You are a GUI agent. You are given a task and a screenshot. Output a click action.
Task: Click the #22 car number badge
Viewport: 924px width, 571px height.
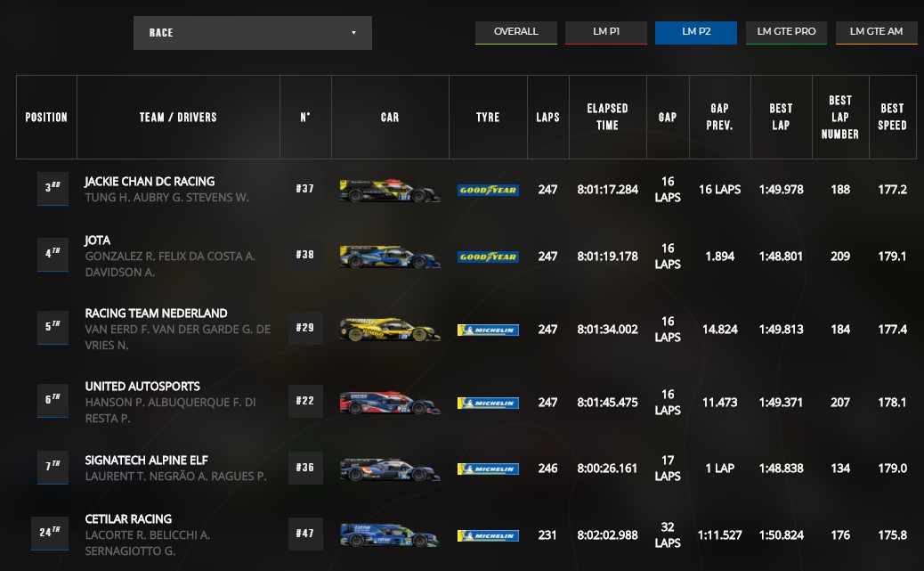tap(305, 401)
